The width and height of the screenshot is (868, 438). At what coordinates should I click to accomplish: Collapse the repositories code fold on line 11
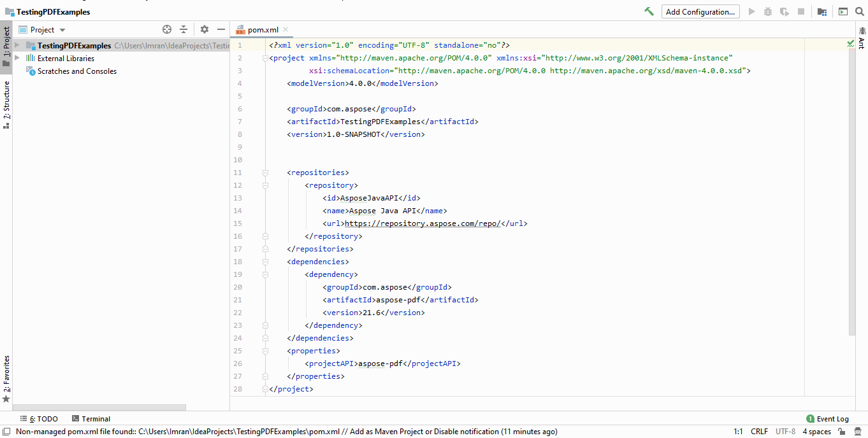(x=265, y=172)
